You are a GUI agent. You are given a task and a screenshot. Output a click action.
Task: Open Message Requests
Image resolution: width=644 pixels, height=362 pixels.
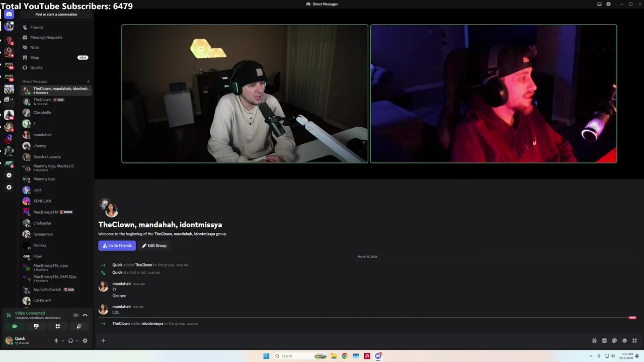pos(55,37)
